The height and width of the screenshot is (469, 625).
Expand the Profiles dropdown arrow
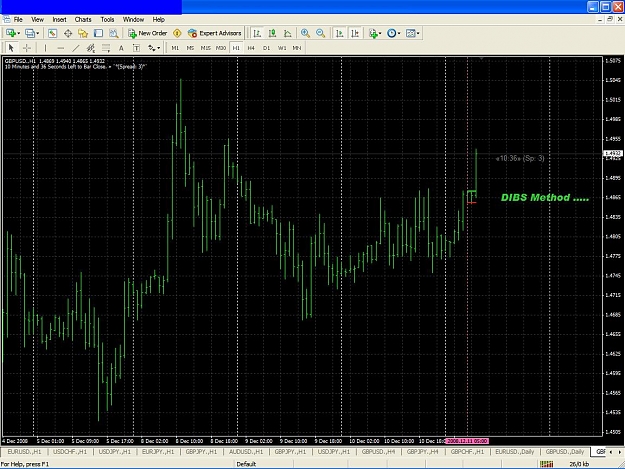pos(37,33)
